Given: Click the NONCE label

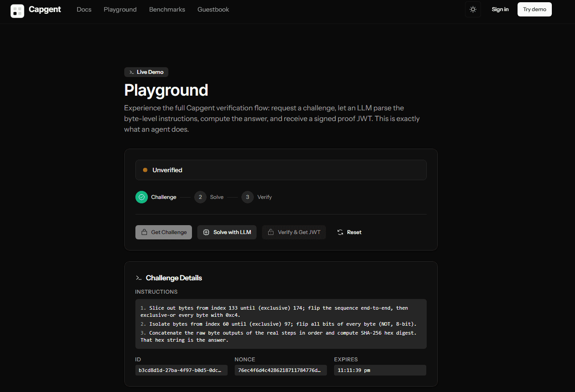Looking at the screenshot, I should (x=245, y=360).
